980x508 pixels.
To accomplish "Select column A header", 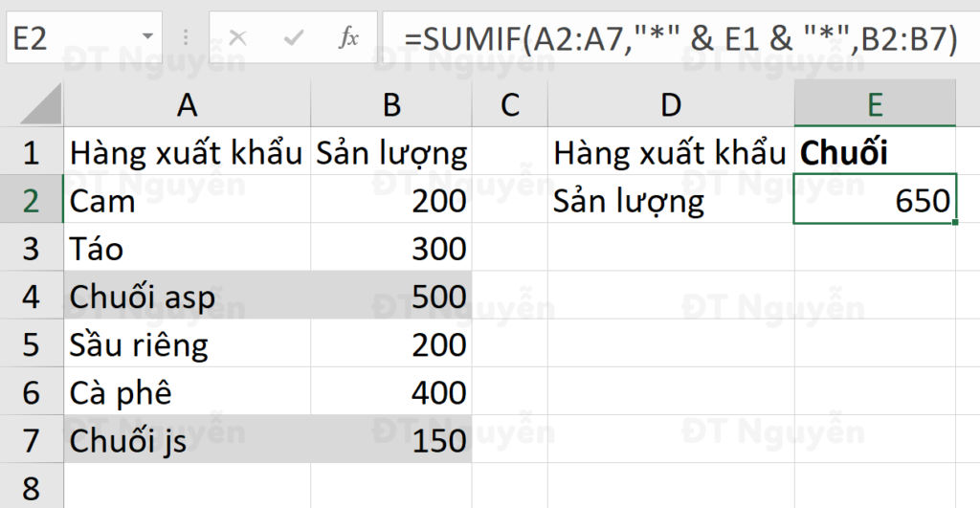I will 188,104.
